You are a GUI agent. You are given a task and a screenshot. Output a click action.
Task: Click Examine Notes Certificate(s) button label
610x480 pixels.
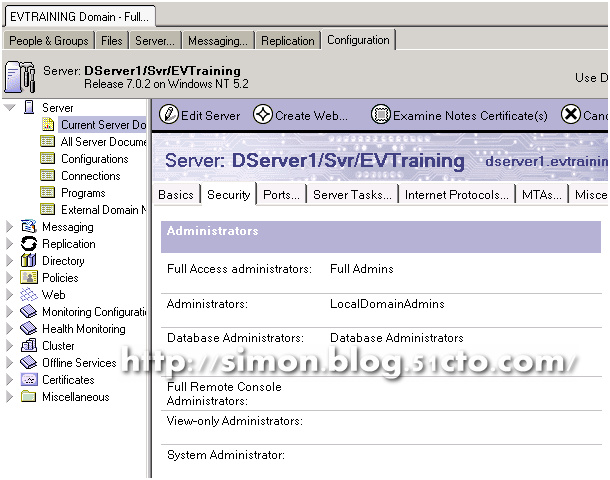pos(470,116)
